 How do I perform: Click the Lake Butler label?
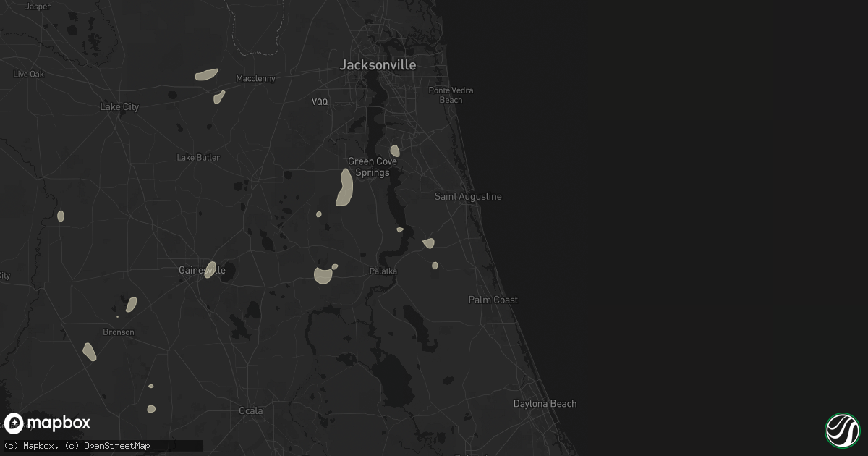(198, 158)
